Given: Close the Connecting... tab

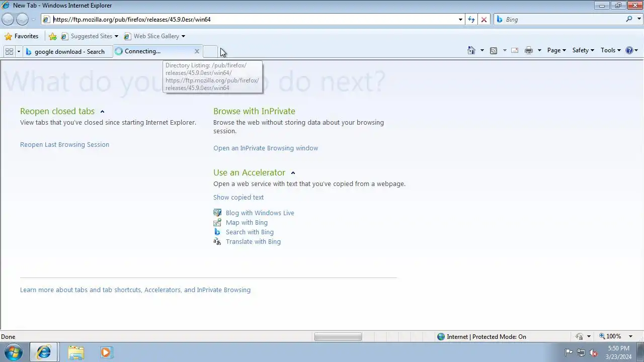Looking at the screenshot, I should (x=197, y=51).
